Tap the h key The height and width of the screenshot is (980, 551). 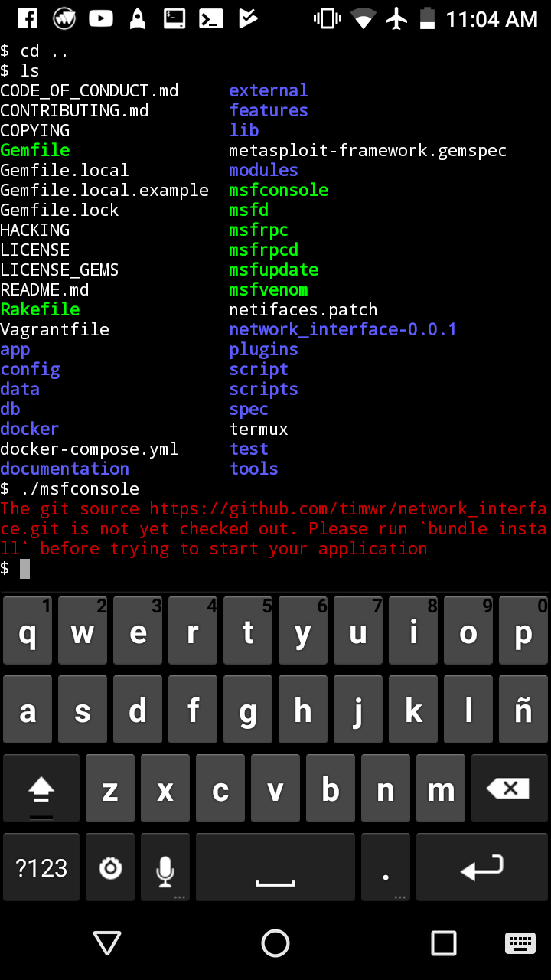[303, 710]
